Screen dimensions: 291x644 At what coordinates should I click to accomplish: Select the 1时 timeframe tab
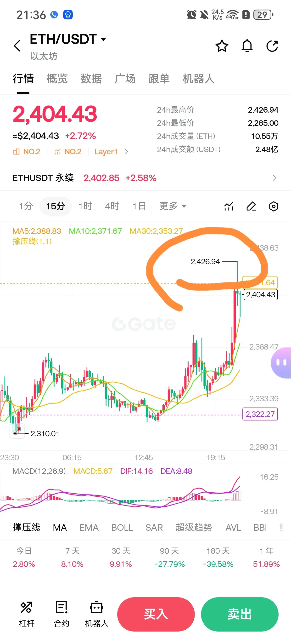point(85,206)
